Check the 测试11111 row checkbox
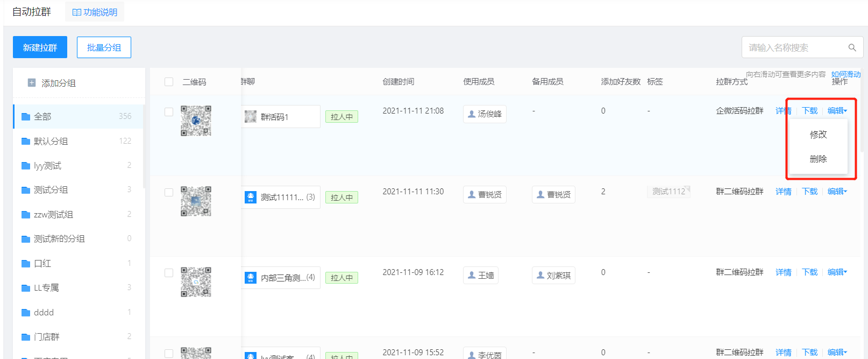This screenshot has width=868, height=359. point(169,192)
